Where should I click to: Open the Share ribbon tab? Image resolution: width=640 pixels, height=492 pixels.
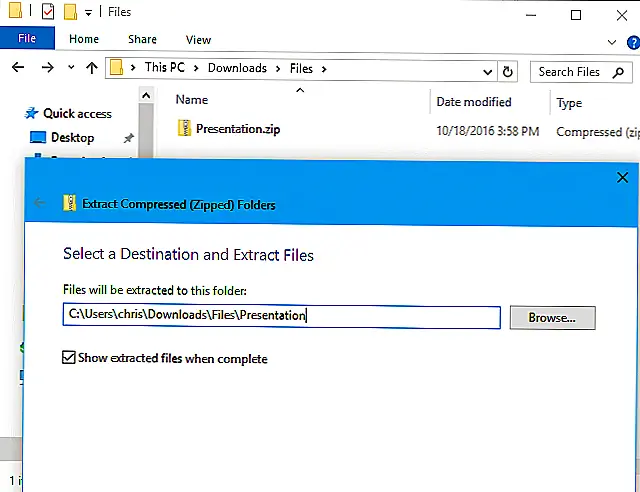click(x=142, y=39)
